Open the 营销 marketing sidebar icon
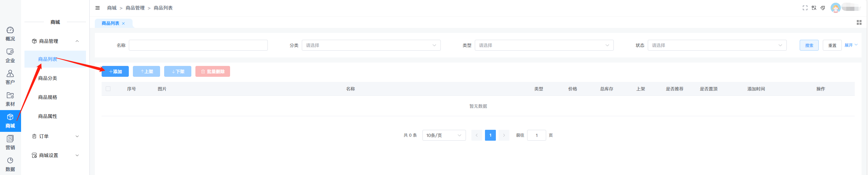Image resolution: width=868 pixels, height=175 pixels. click(x=10, y=142)
